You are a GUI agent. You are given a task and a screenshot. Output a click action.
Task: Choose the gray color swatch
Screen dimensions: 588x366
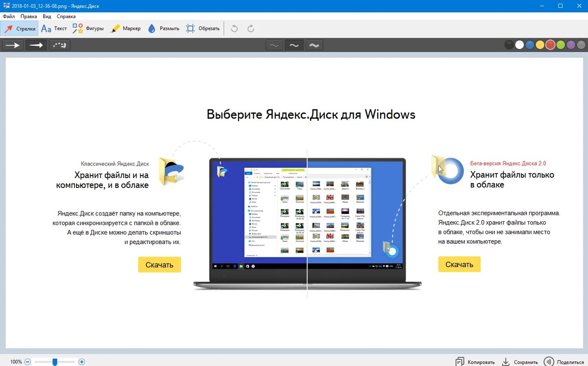coord(582,45)
